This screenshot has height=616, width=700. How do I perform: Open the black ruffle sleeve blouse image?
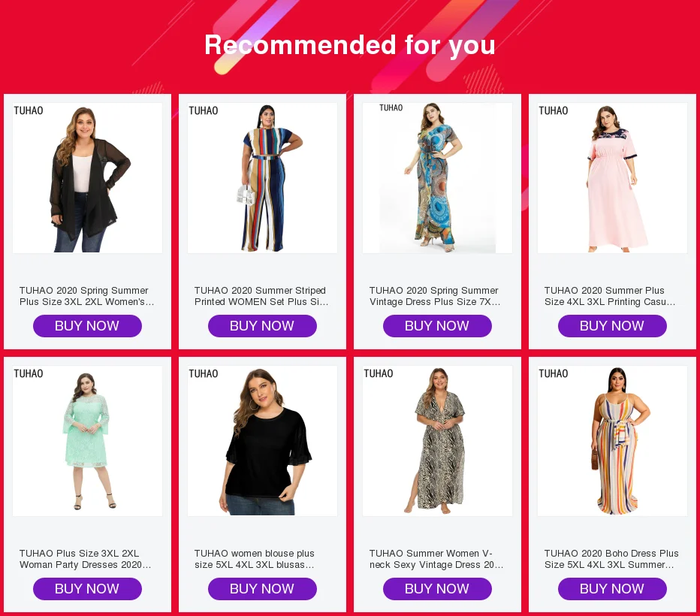[x=263, y=441]
